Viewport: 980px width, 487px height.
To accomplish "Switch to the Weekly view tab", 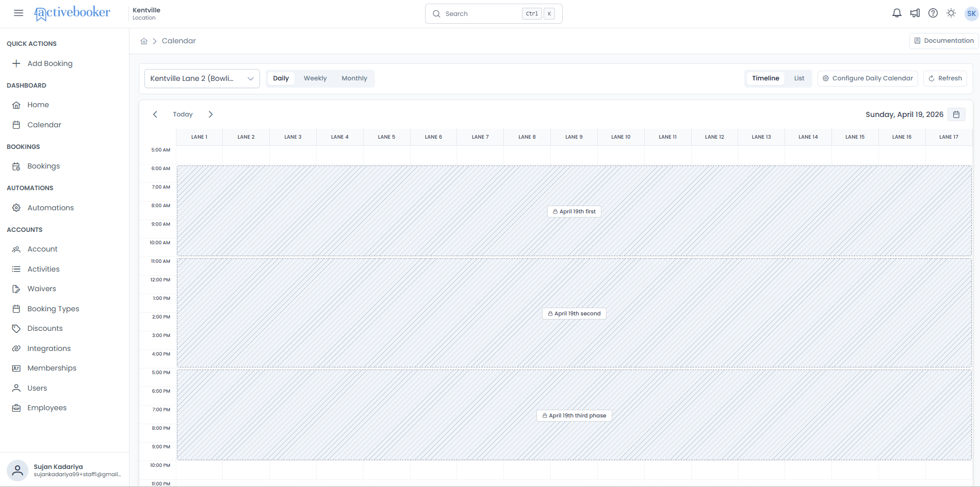I will click(x=315, y=78).
